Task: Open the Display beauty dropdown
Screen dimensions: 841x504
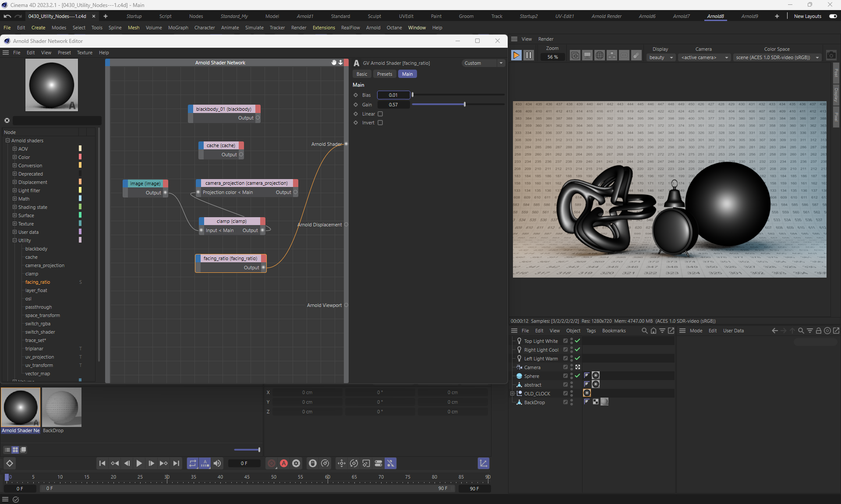Action: 661,57
